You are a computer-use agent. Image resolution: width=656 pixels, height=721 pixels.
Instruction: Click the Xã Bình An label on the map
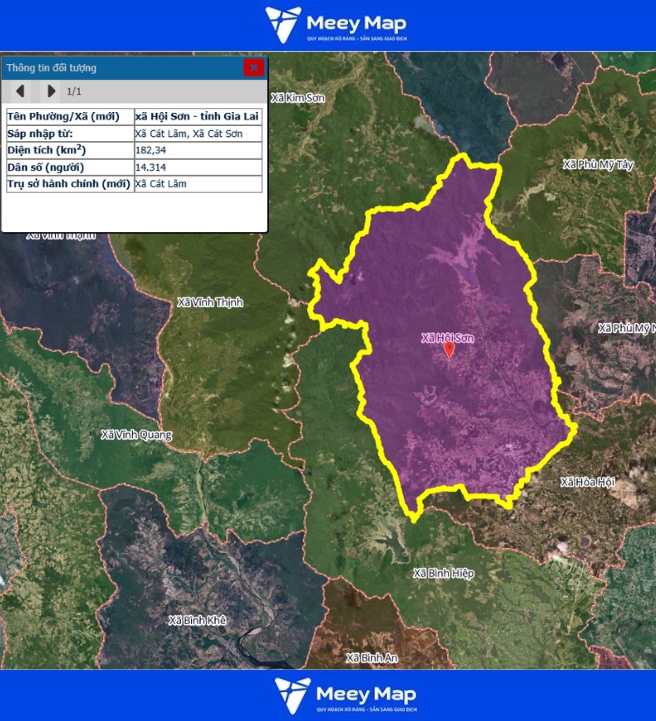371,658
